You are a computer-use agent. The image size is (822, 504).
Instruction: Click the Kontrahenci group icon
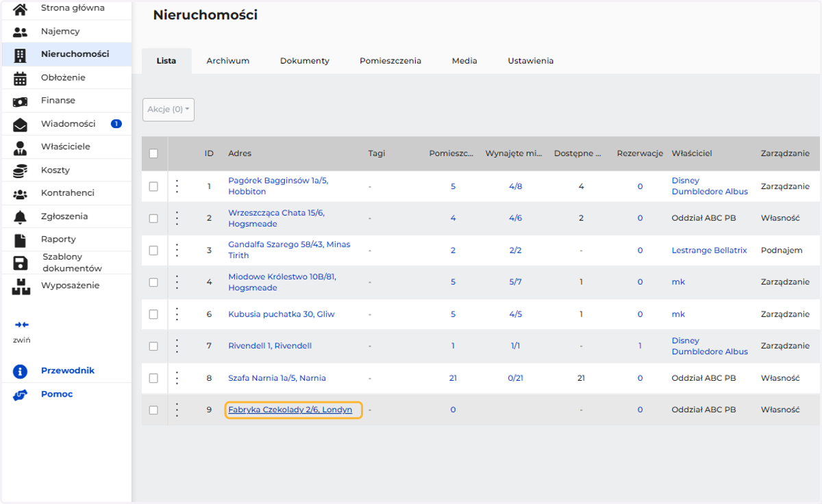[21, 194]
